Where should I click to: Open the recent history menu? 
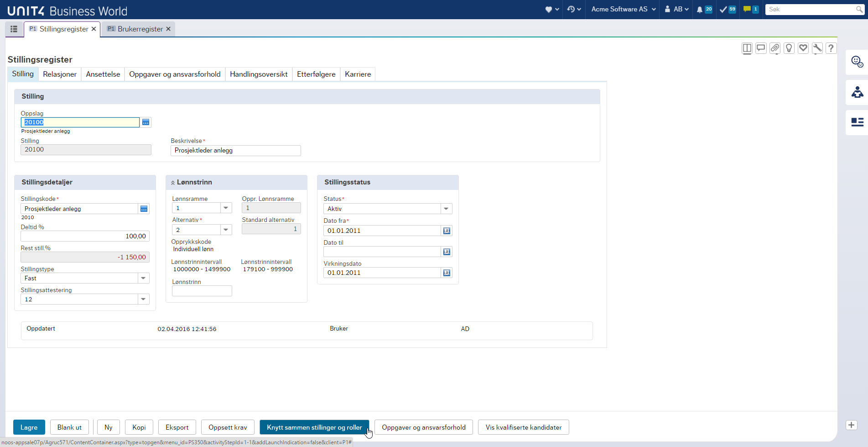[x=574, y=9]
